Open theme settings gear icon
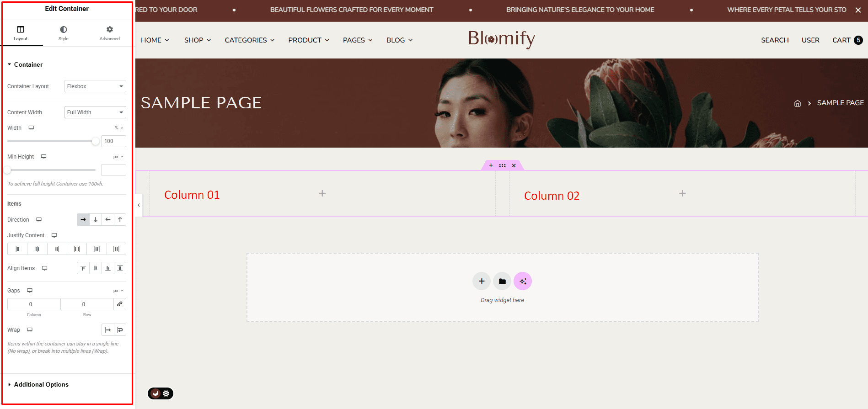868x409 pixels. 166,393
